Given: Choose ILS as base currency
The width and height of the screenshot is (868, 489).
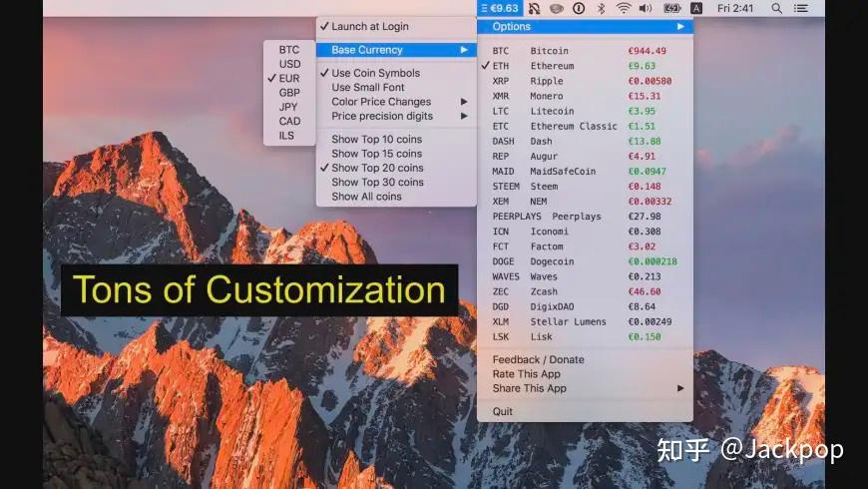Looking at the screenshot, I should pyautogui.click(x=289, y=136).
